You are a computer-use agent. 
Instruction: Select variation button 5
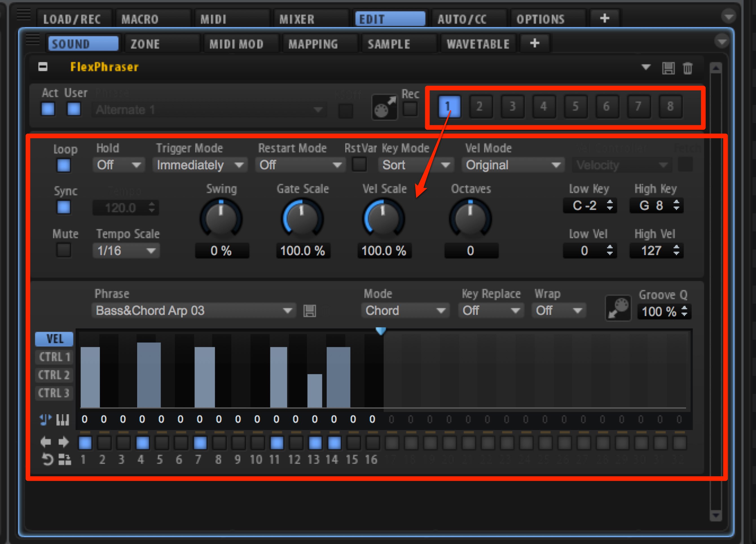[576, 106]
